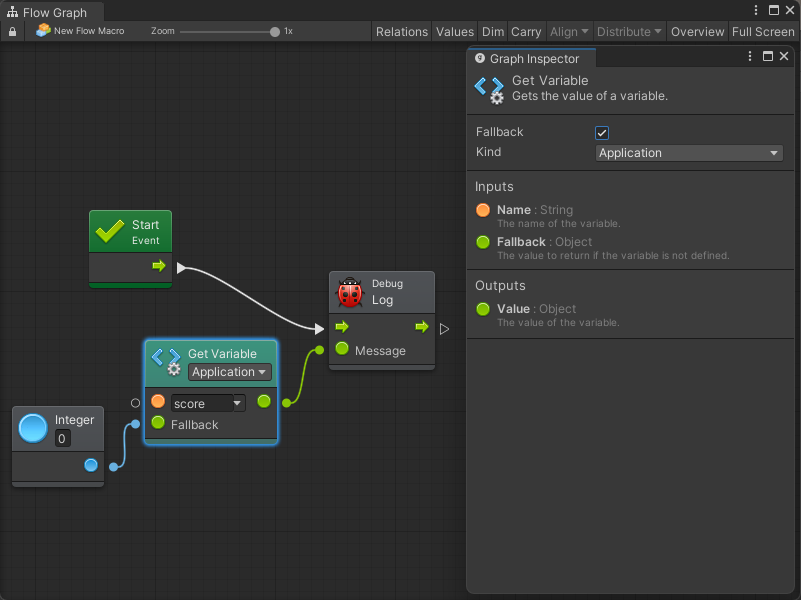Viewport: 801px width, 600px height.
Task: Click the Full Screen button
Action: tap(763, 31)
